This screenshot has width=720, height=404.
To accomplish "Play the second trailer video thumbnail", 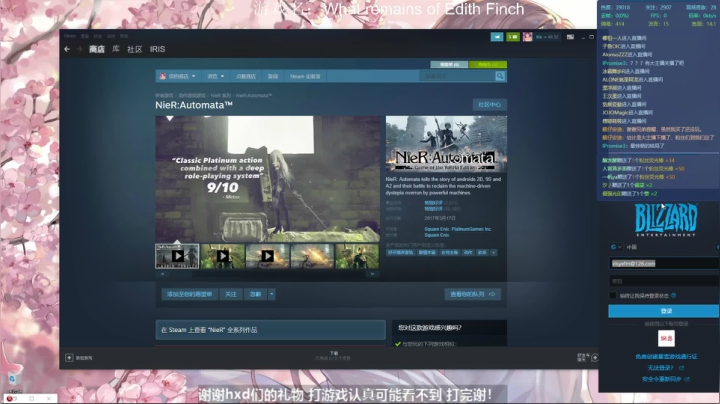I will tap(222, 256).
